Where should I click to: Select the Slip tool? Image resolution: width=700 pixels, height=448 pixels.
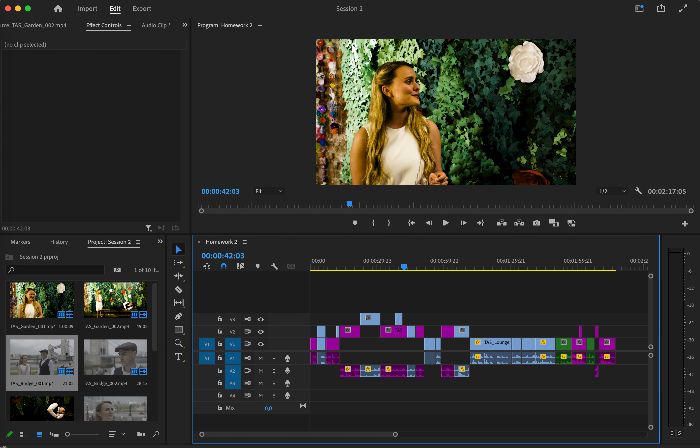(179, 303)
